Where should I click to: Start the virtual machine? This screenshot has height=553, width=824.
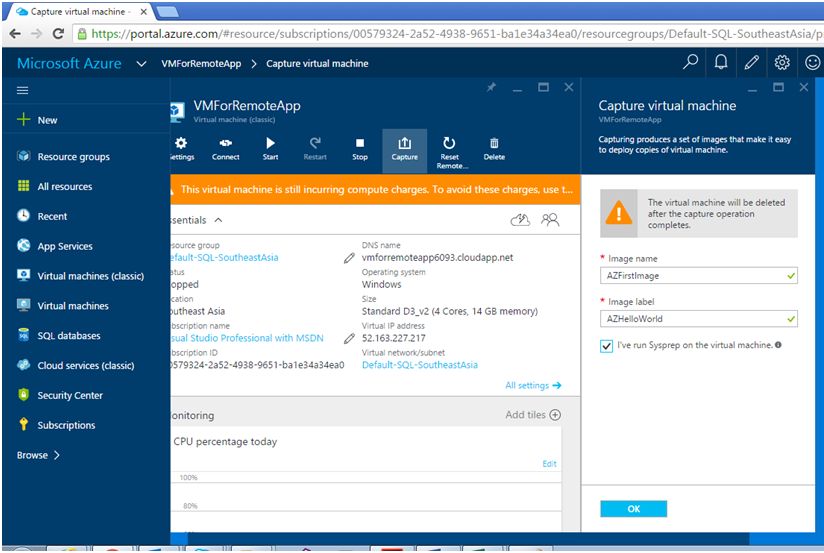pos(270,149)
